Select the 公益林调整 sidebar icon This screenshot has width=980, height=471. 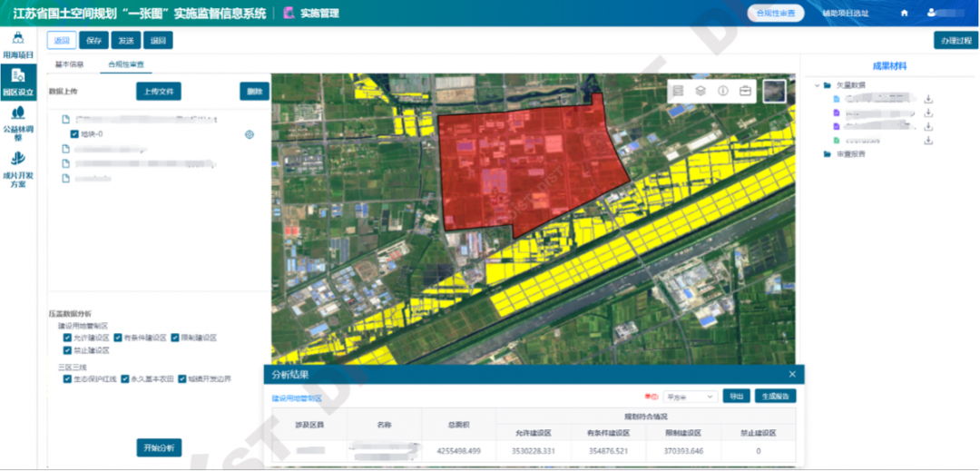[18, 118]
